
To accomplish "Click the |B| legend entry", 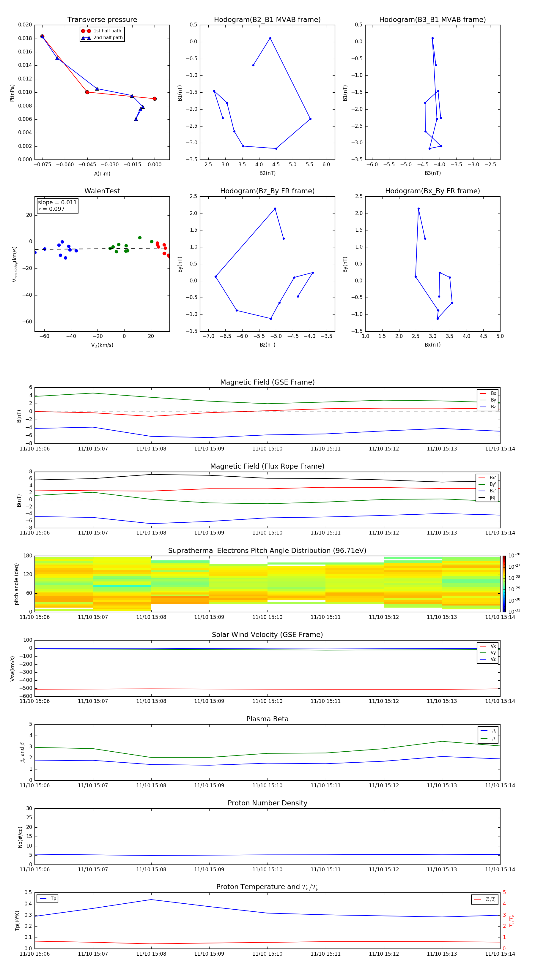I will (487, 498).
